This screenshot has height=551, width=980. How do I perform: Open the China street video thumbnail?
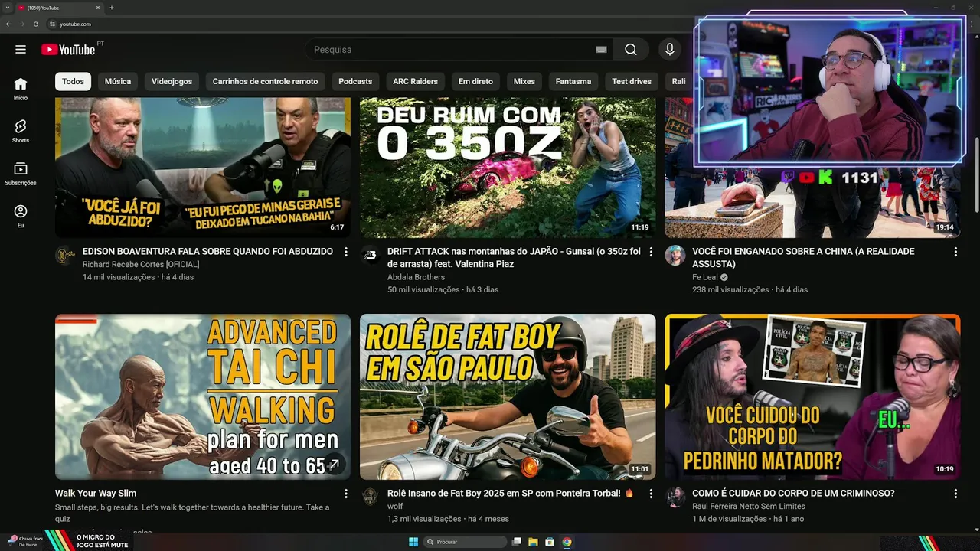point(812,203)
